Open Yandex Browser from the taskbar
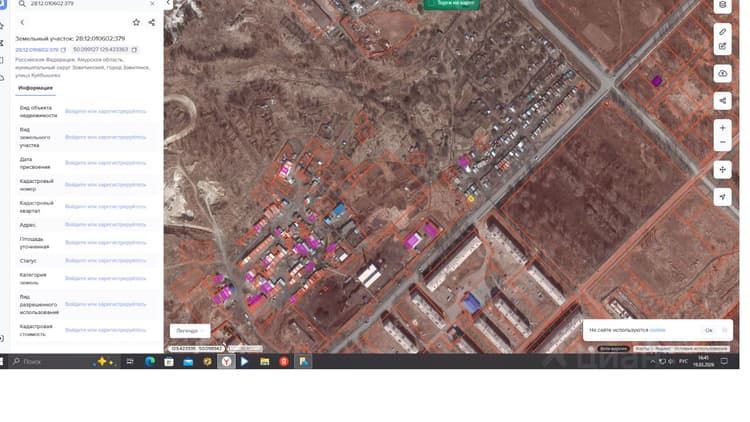The image size is (750, 422). (226, 362)
